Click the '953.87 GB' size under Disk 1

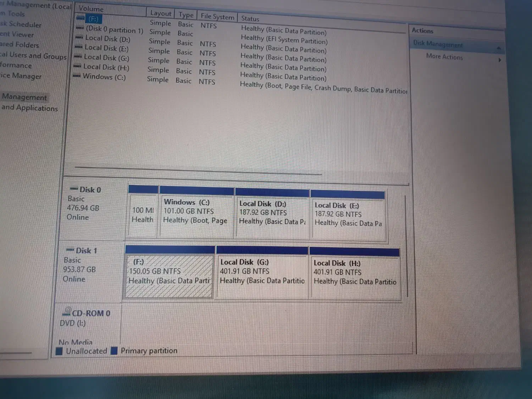click(x=79, y=269)
